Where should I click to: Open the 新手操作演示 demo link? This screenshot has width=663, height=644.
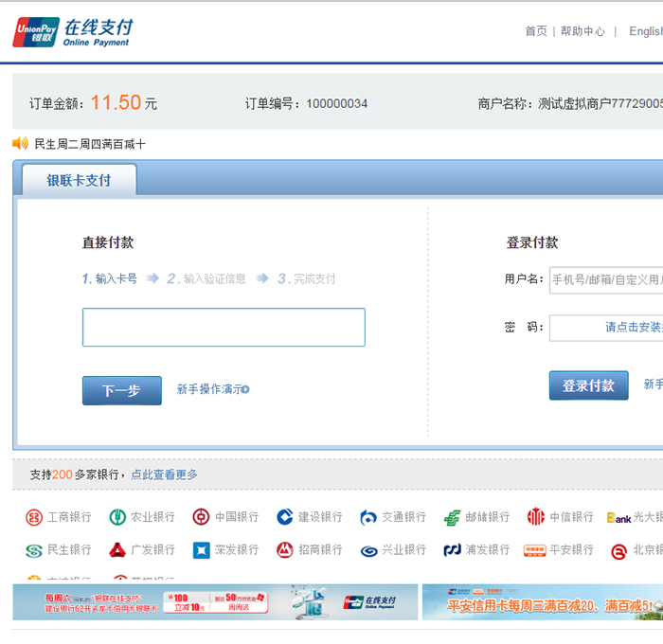[212, 389]
